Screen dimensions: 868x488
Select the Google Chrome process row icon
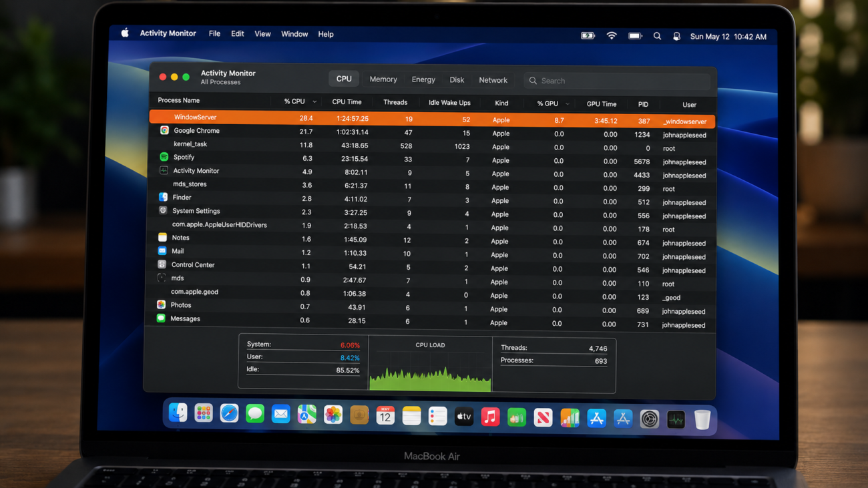point(164,130)
